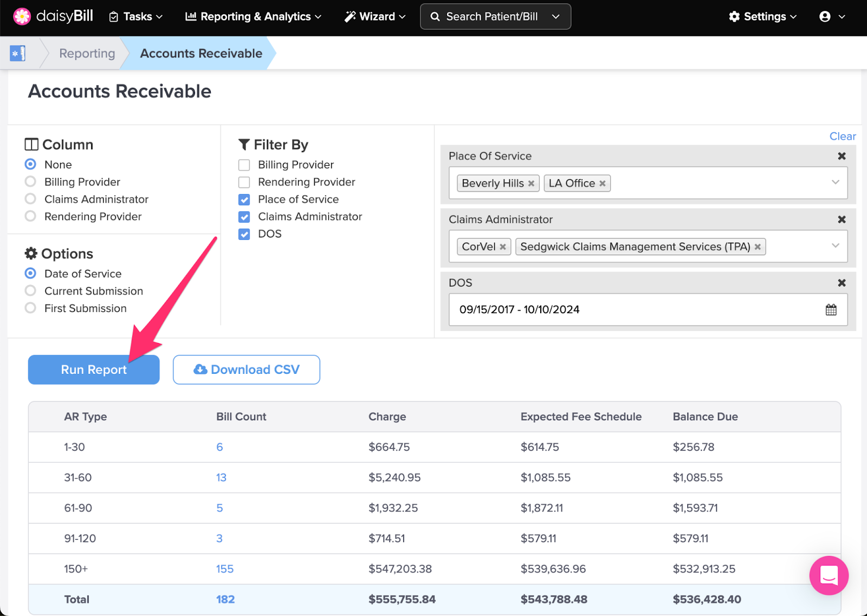The width and height of the screenshot is (867, 616).
Task: Click the AR Type column header
Action: (x=86, y=417)
